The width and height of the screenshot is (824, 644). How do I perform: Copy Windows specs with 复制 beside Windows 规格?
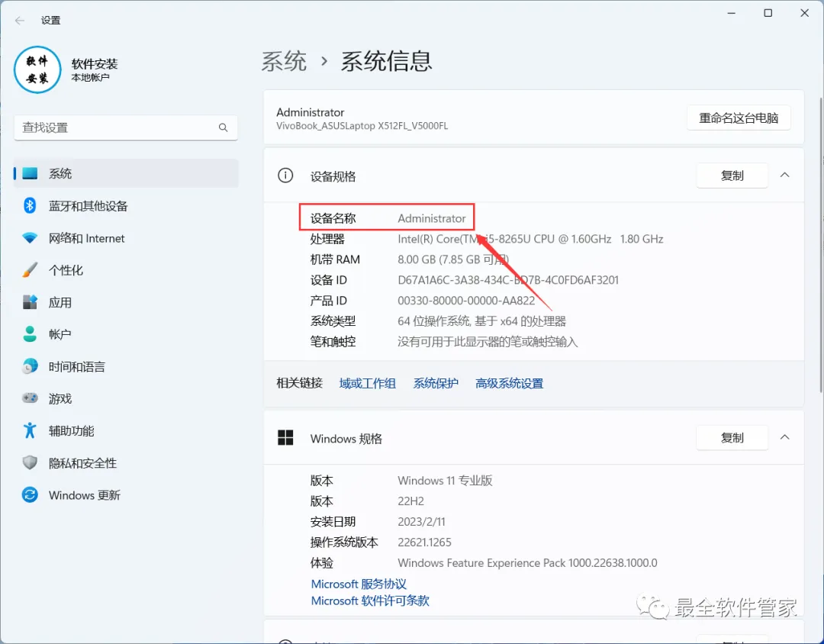pos(732,438)
